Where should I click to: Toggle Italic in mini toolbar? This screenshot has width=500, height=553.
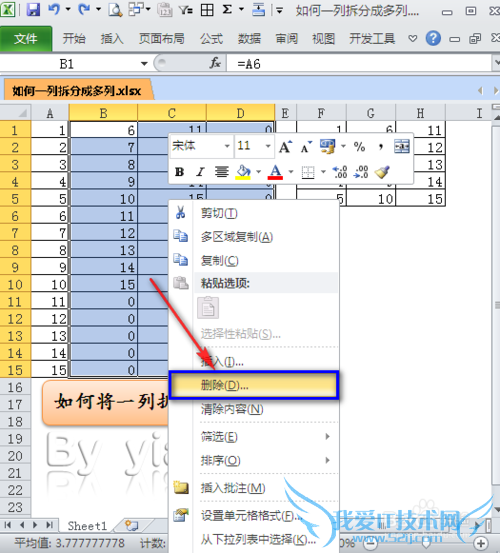(x=200, y=172)
